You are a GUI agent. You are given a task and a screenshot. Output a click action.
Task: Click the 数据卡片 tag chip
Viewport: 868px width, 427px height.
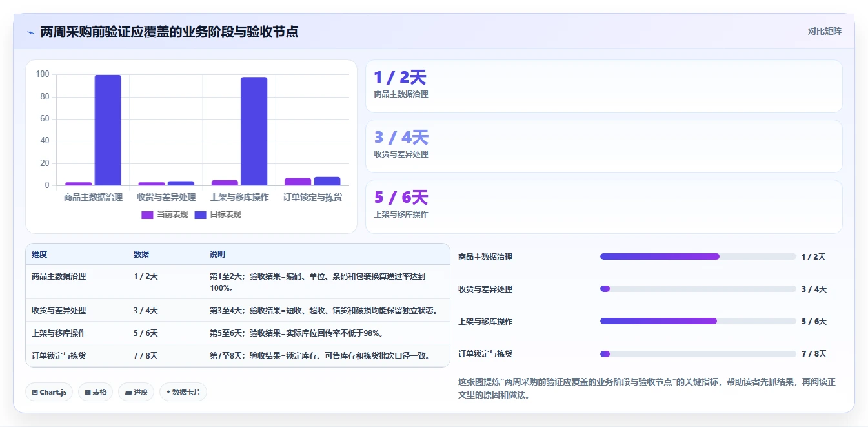point(183,392)
